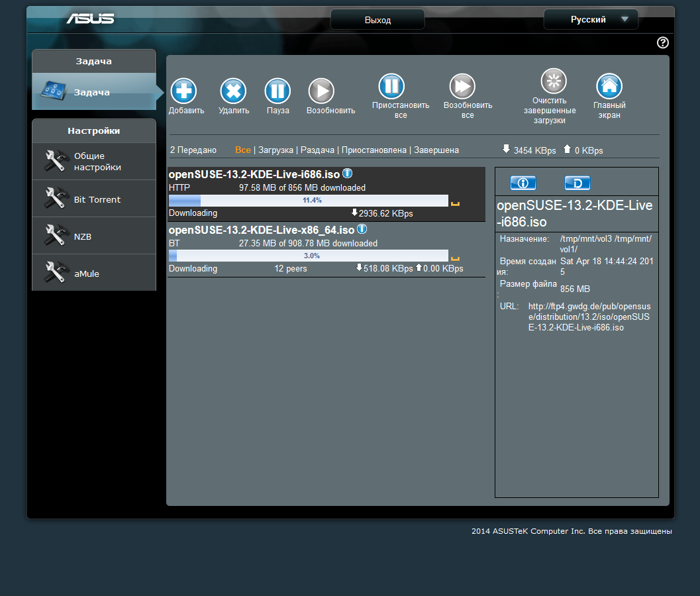The width and height of the screenshot is (700, 596).
Task: Filter tasks by Все
Action: [x=243, y=150]
